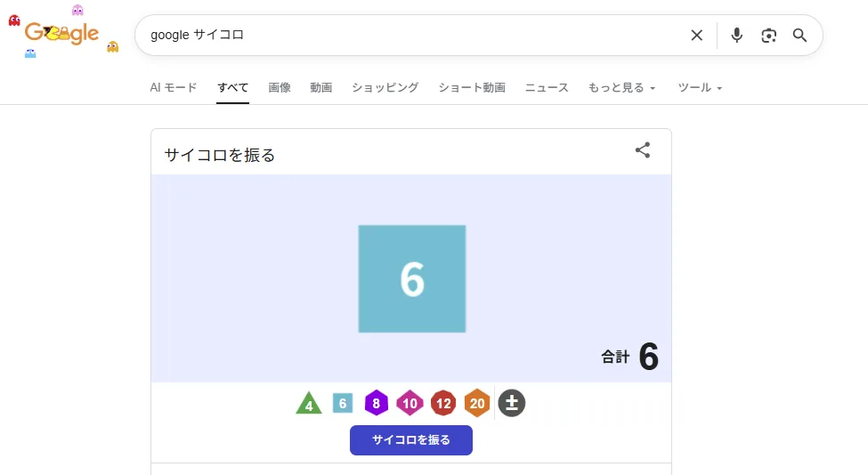Select the blue 6-sided die icon
This screenshot has height=475, width=868.
(343, 403)
